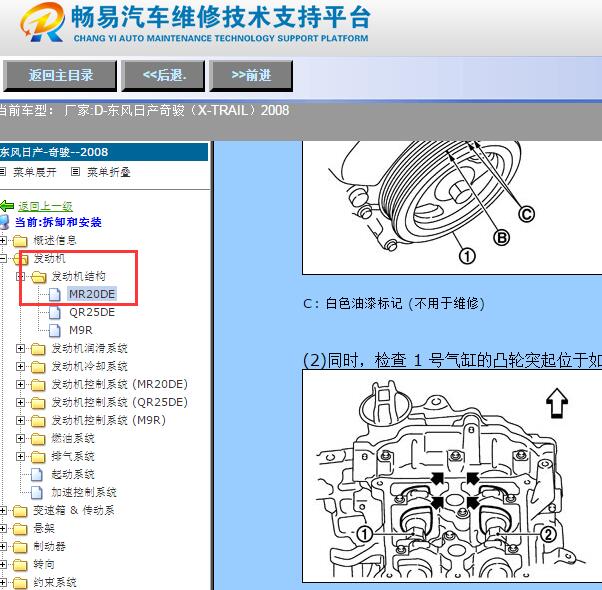
Task: Click the 发动机润滑系统 label
Action: coord(89,349)
